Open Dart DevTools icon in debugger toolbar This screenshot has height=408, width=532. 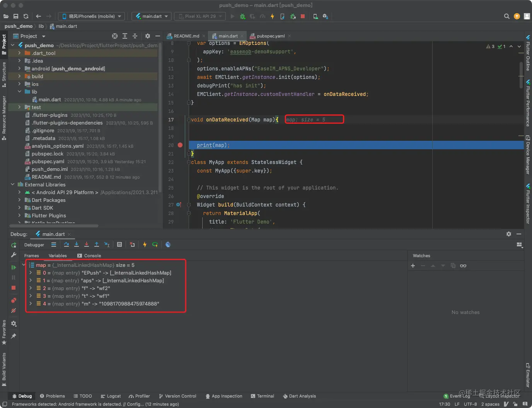pos(168,244)
